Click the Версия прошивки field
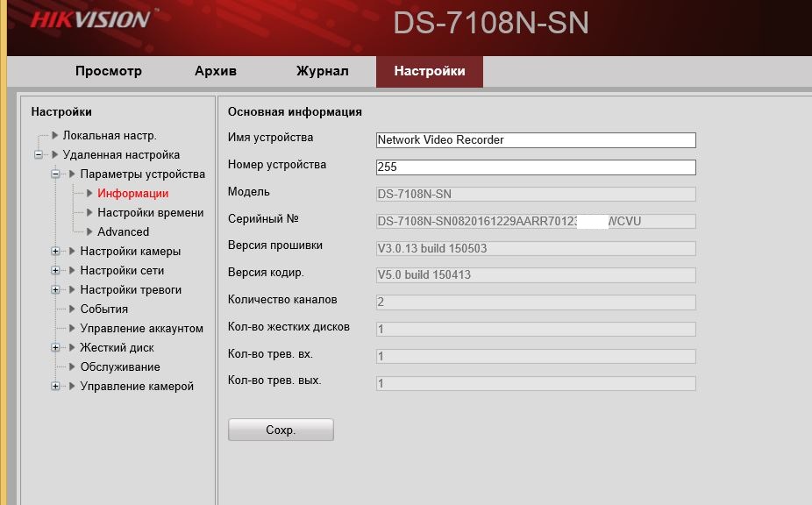The width and height of the screenshot is (812, 505). tap(536, 248)
